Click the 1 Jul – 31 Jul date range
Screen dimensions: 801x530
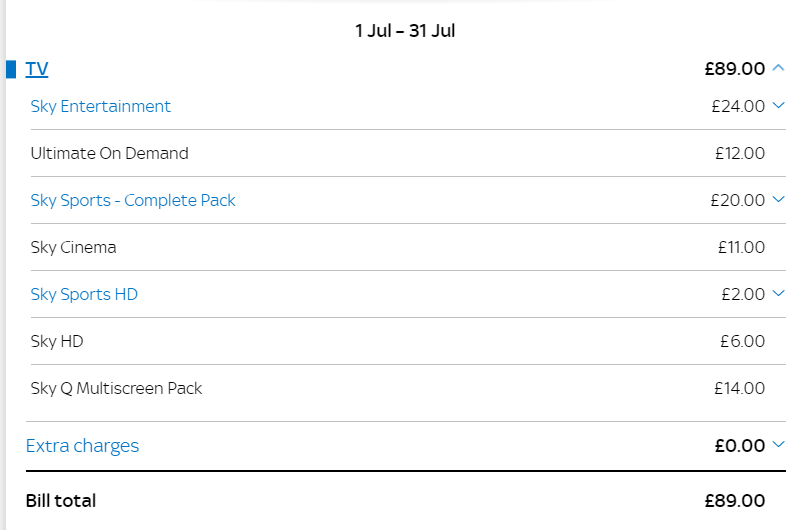[x=405, y=31]
